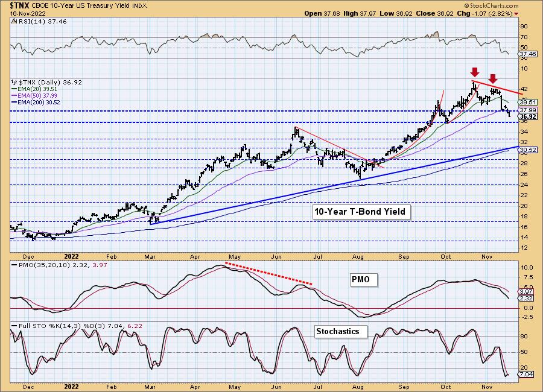Click the RSI(14) 37.46 indicator label
The image size is (543, 392).
point(42,21)
